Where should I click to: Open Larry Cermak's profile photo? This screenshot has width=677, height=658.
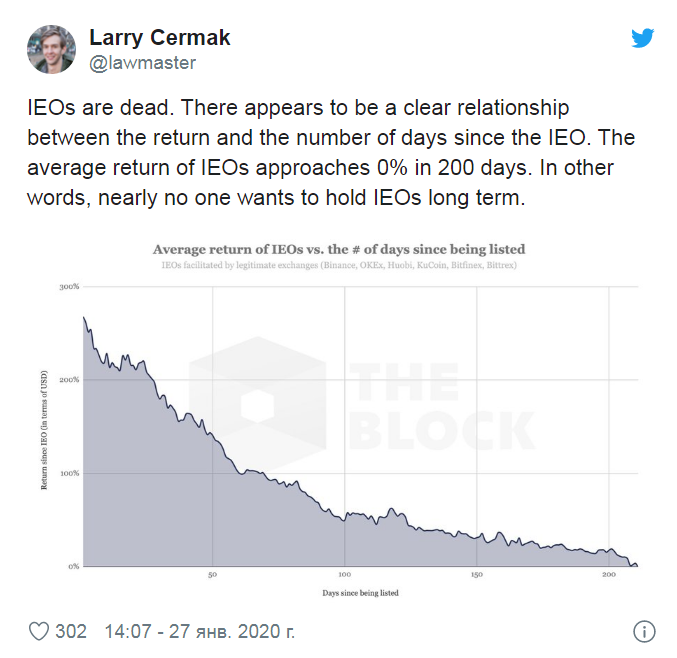coord(51,49)
